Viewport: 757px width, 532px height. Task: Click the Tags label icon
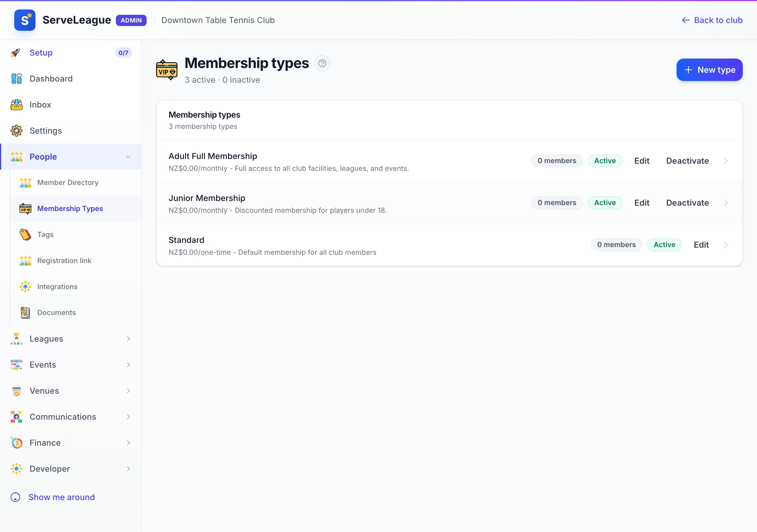(25, 235)
